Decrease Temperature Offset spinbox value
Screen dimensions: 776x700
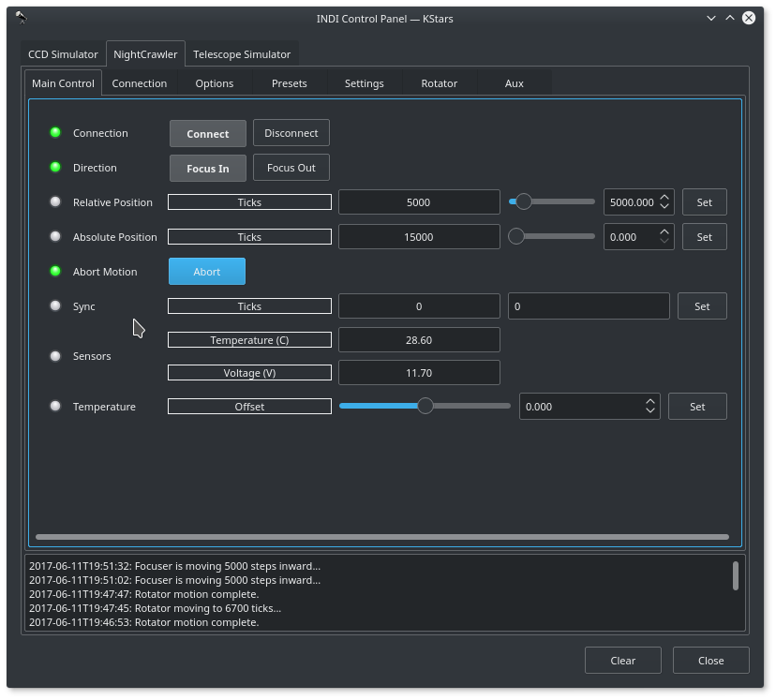click(x=650, y=411)
